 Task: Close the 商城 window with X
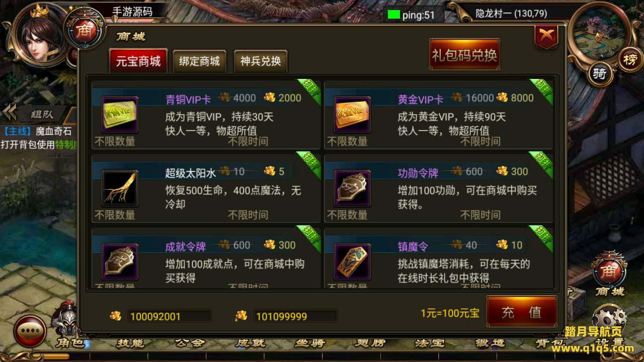[x=546, y=37]
